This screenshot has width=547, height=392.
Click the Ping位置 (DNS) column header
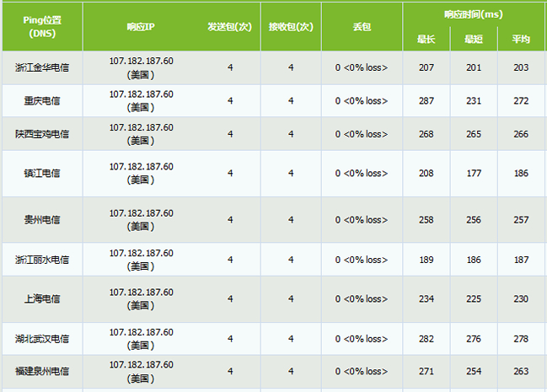41,26
